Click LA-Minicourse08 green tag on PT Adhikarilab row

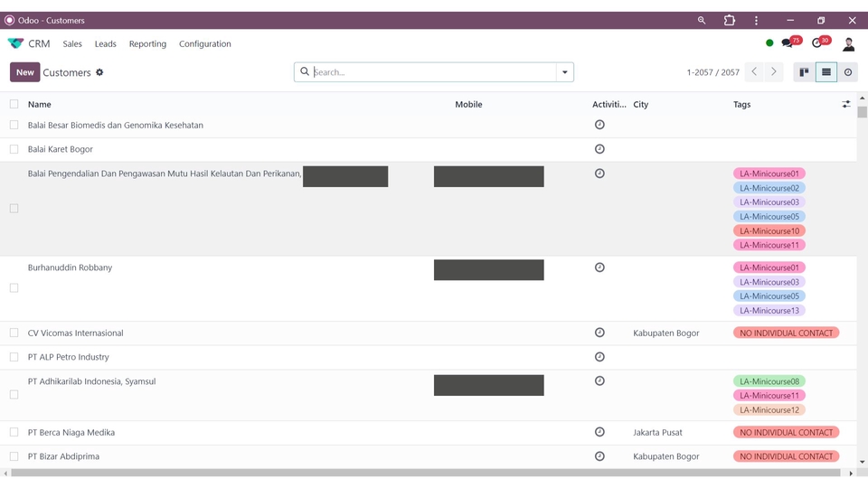(x=769, y=381)
